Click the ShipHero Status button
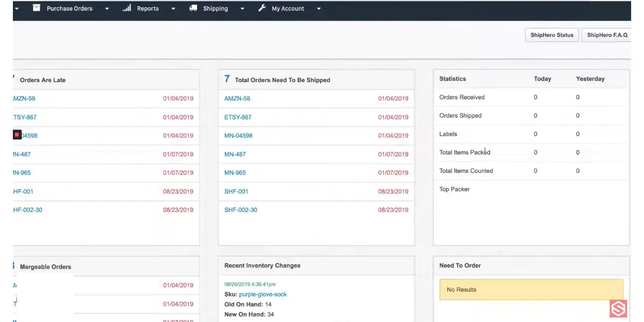The width and height of the screenshot is (644, 322). tap(552, 35)
